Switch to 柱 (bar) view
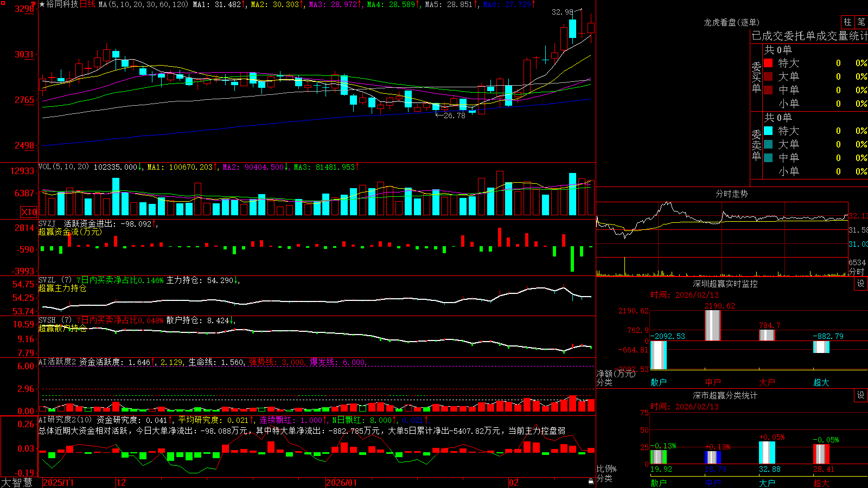868x488 pixels. (x=847, y=22)
